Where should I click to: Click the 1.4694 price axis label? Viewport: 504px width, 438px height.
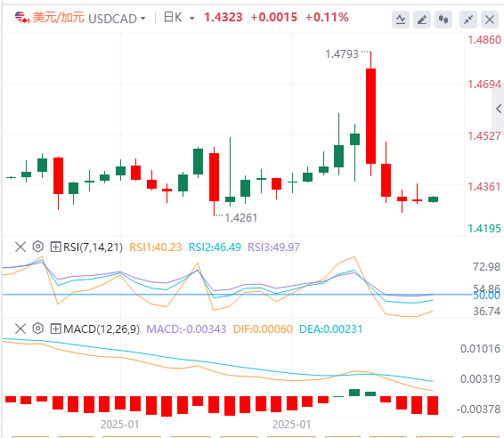[x=484, y=85]
